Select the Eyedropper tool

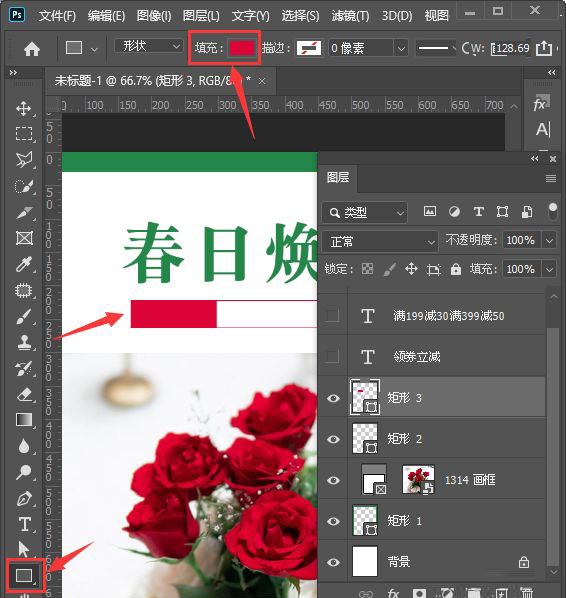[24, 264]
